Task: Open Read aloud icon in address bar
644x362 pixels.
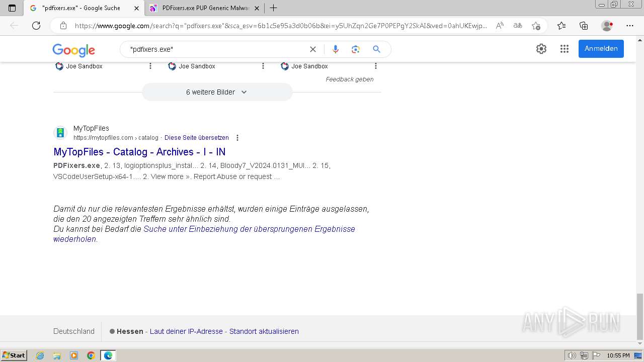Action: pyautogui.click(x=500, y=26)
